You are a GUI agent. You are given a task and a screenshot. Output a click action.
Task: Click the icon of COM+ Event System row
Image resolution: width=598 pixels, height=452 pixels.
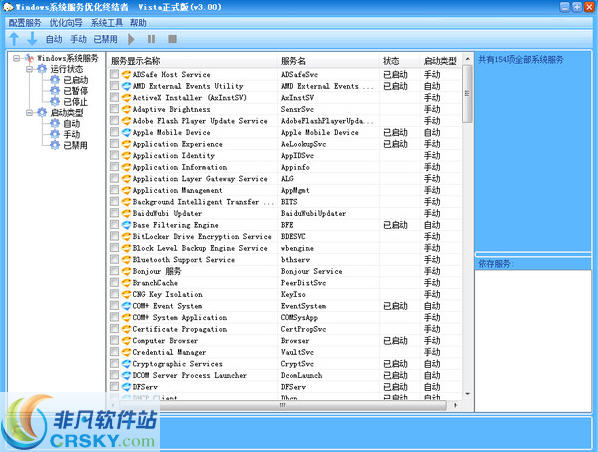click(x=126, y=306)
